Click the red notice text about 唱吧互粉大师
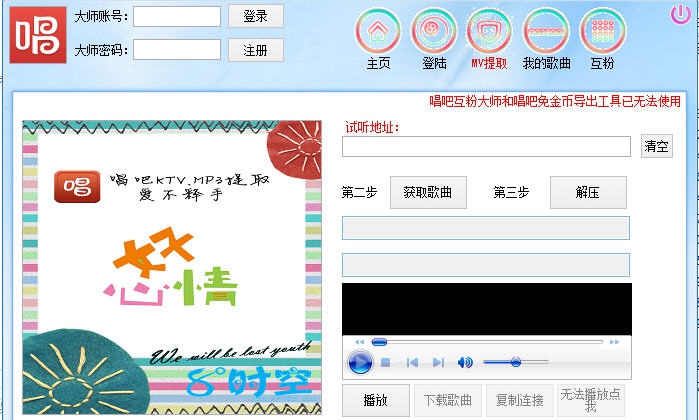 (555, 101)
